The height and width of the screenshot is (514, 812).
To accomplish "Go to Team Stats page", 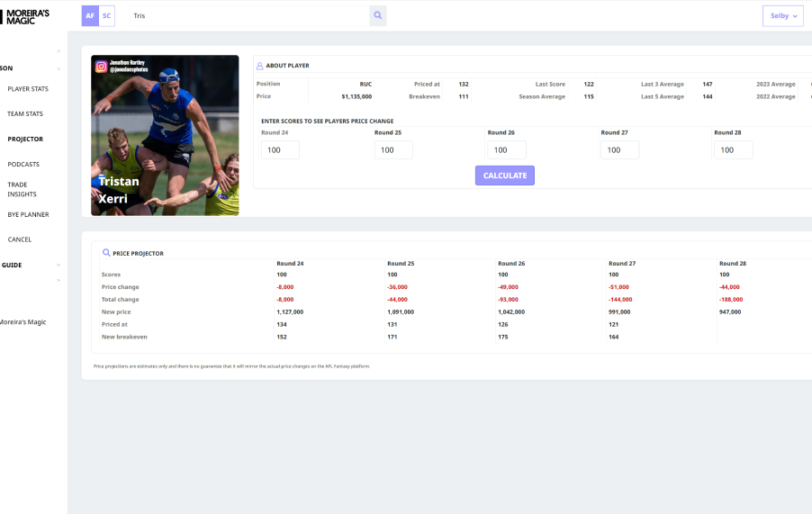I will click(x=25, y=114).
